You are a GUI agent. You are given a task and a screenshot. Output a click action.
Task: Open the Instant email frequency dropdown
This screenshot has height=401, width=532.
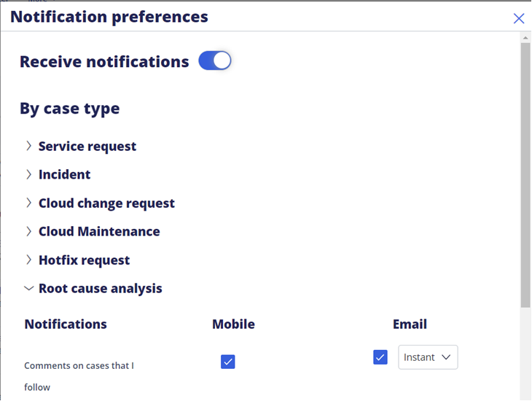[x=428, y=357]
